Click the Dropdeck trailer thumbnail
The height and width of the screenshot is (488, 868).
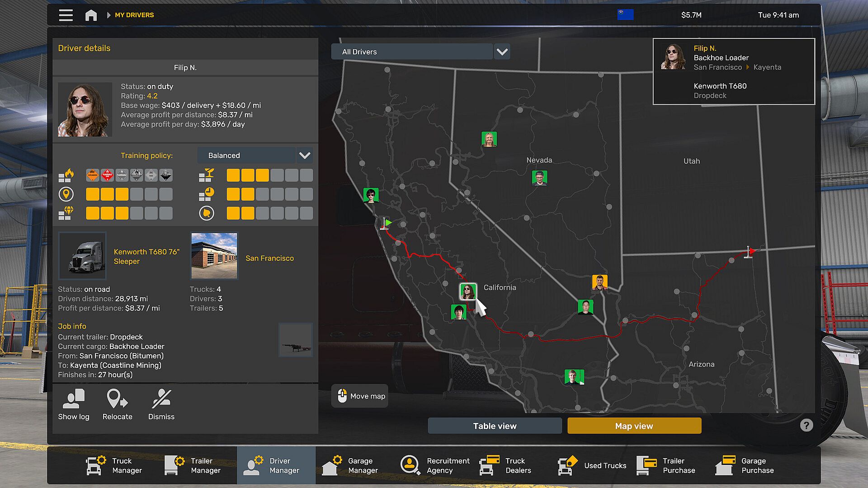click(x=296, y=340)
